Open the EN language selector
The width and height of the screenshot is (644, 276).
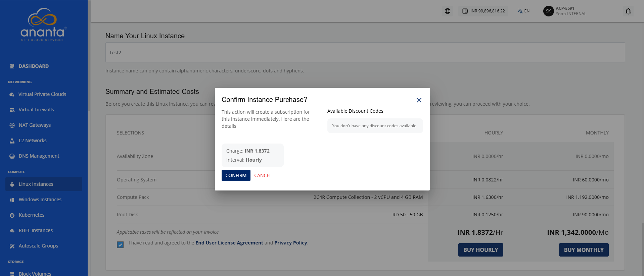click(x=523, y=11)
